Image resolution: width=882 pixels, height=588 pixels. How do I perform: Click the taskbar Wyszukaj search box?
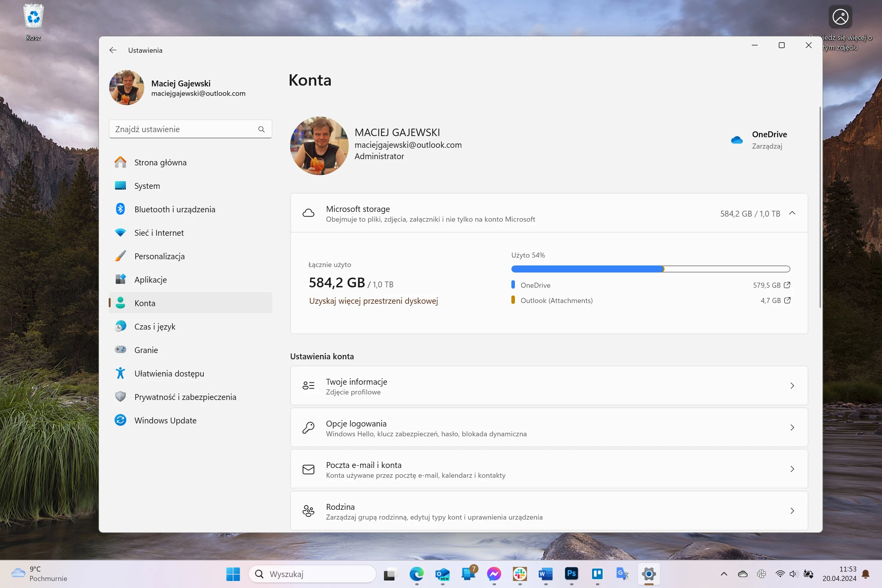[x=312, y=574]
